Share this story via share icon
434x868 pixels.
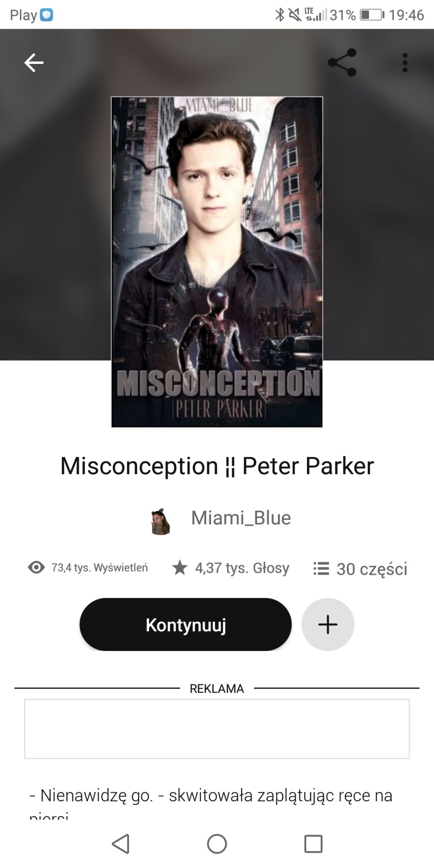click(342, 63)
